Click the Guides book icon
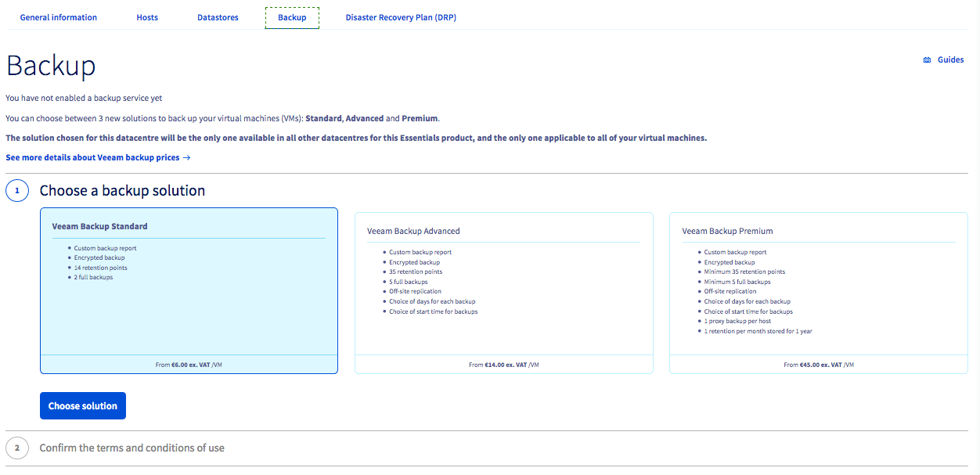This screenshot has height=475, width=980. pos(927,60)
